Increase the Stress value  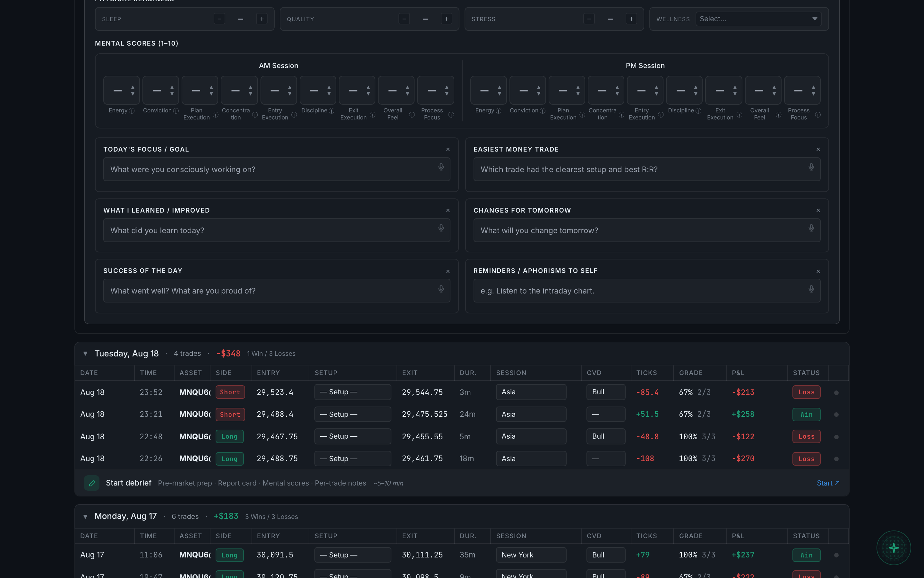[631, 19]
